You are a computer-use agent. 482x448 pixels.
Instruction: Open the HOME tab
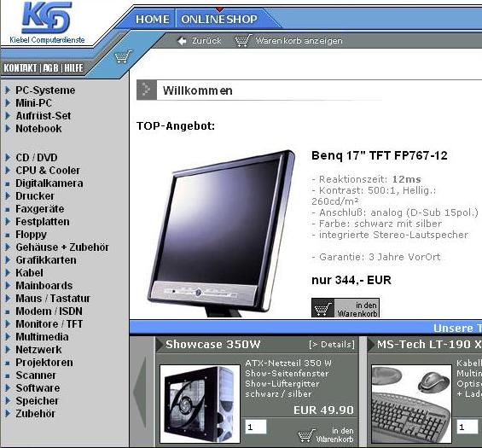tap(153, 19)
